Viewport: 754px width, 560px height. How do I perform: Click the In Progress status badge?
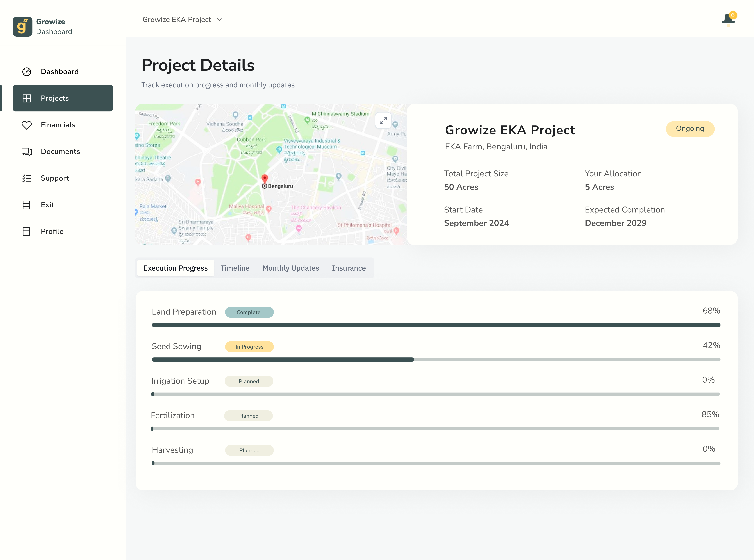point(249,347)
